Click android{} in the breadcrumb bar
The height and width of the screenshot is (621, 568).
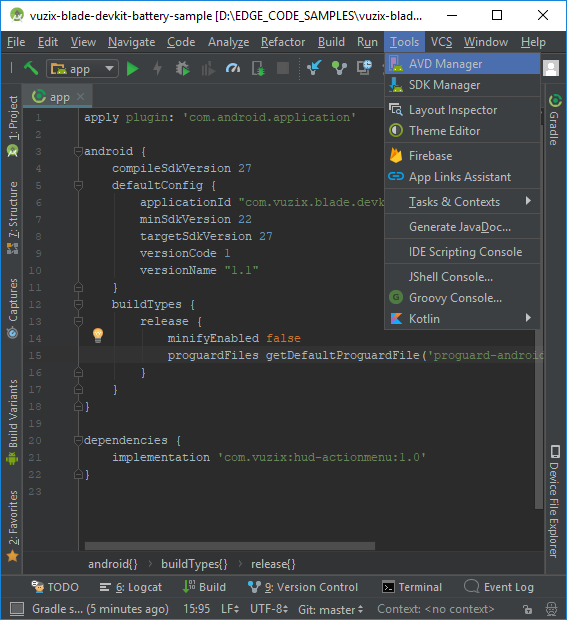tap(112, 564)
